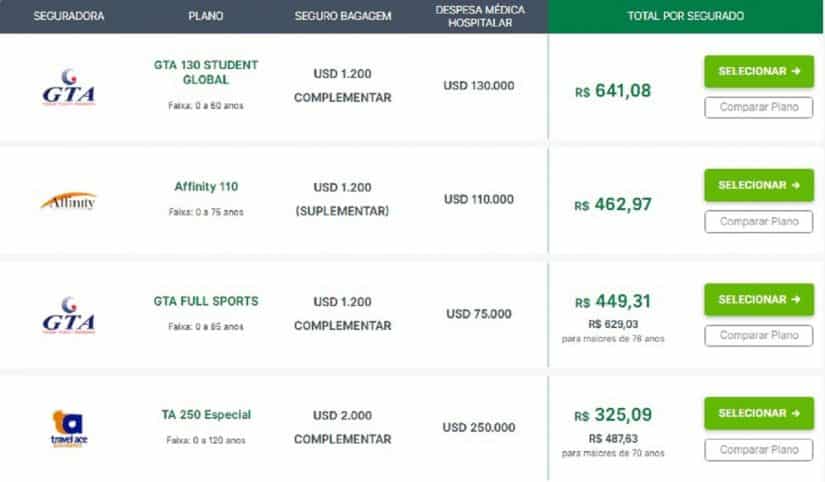Compare the TA 250 Especial plan
The image size is (825, 482).
[759, 450]
